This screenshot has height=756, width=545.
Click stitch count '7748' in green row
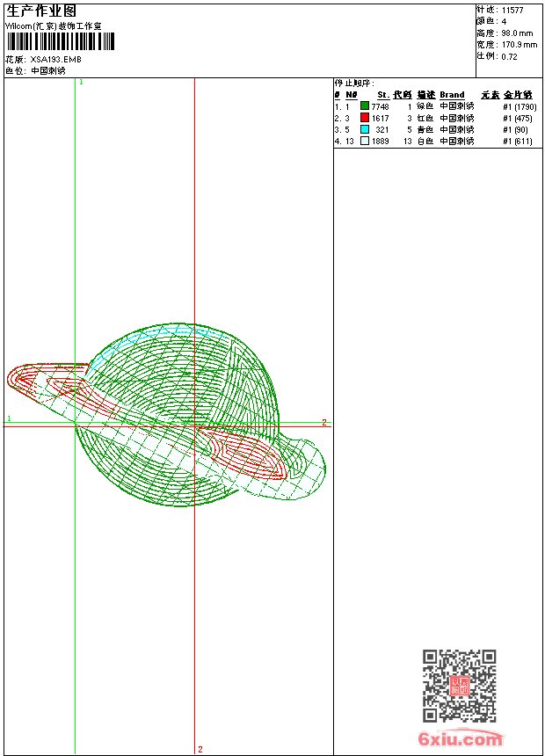(380, 106)
